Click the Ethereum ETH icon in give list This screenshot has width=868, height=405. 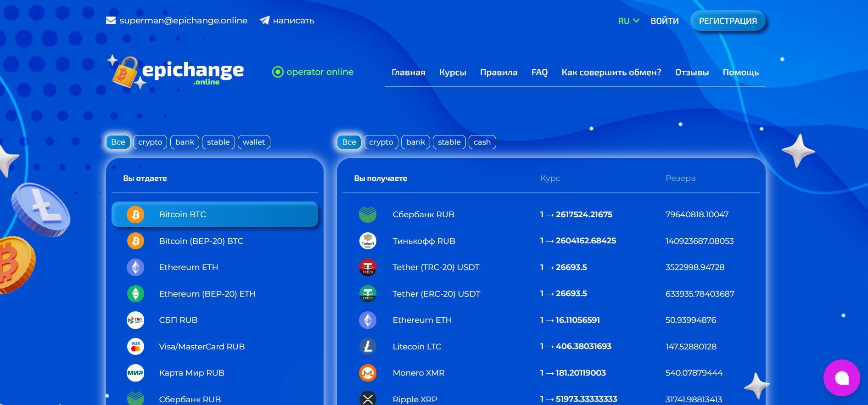click(x=135, y=267)
